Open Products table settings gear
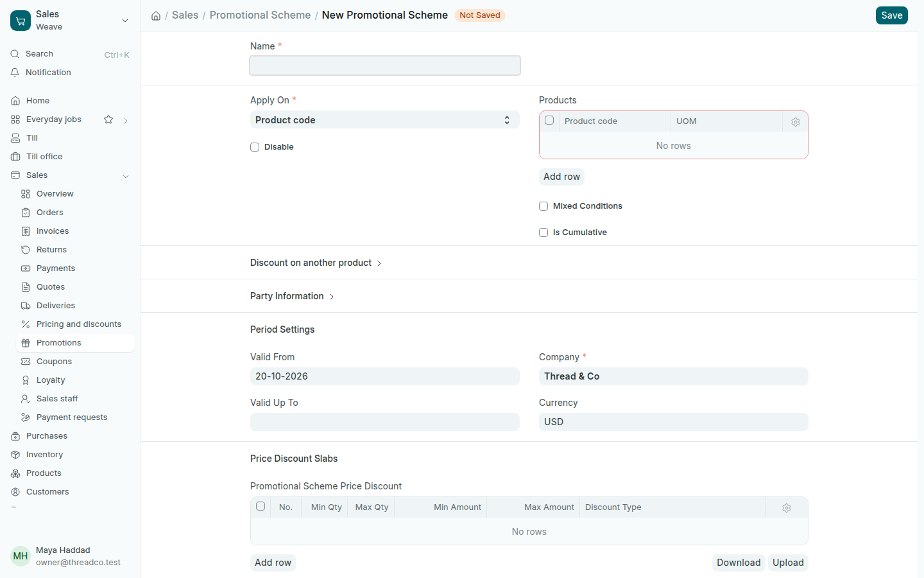Screen dimensions: 924x578 tap(796, 121)
